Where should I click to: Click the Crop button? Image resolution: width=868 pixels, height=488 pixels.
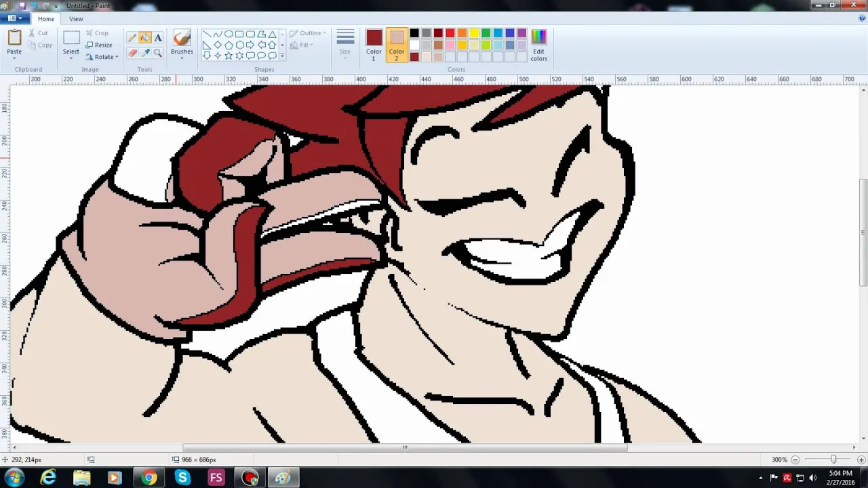coord(97,33)
